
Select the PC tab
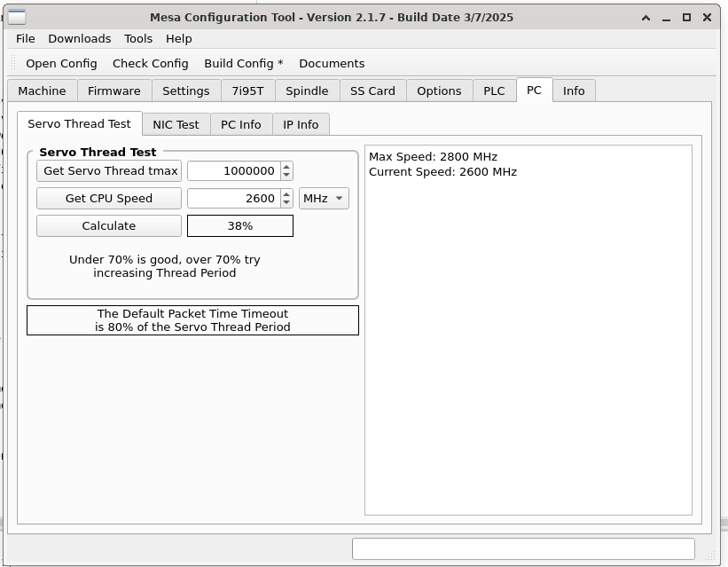pyautogui.click(x=534, y=90)
